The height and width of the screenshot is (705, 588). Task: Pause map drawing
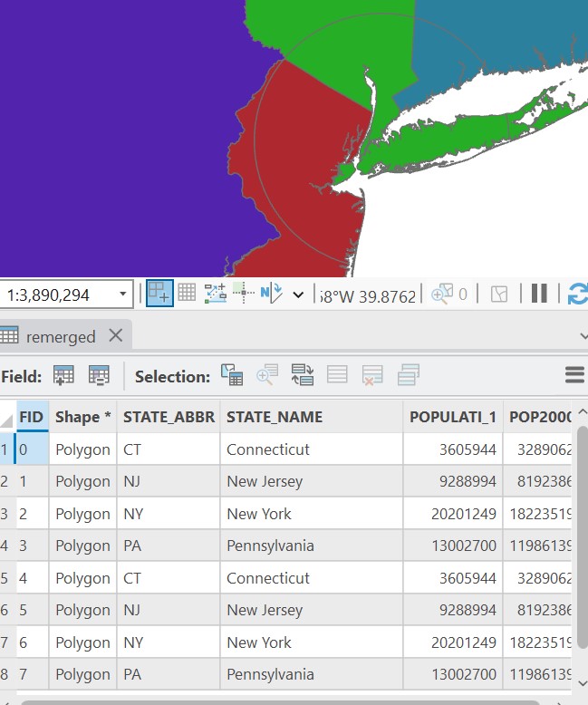(x=539, y=294)
